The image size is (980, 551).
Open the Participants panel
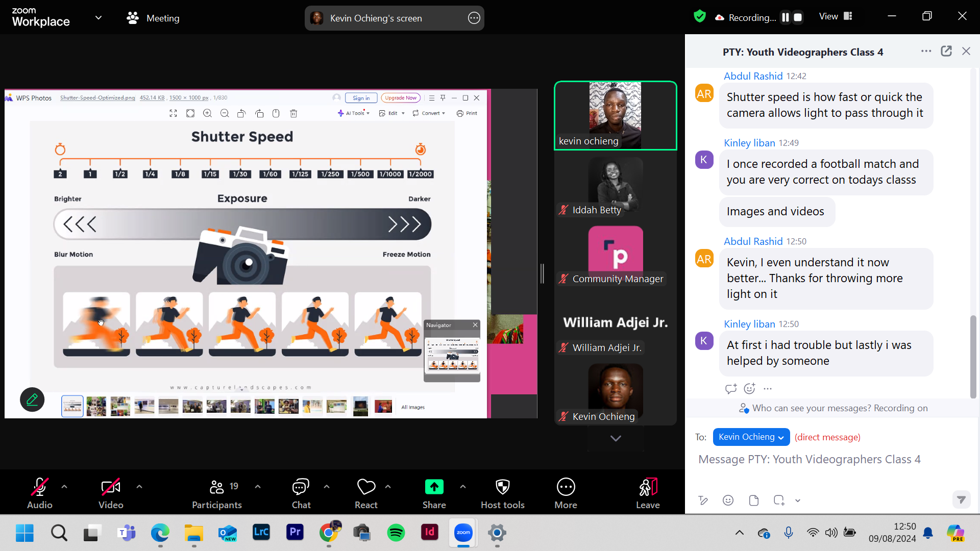pyautogui.click(x=217, y=493)
